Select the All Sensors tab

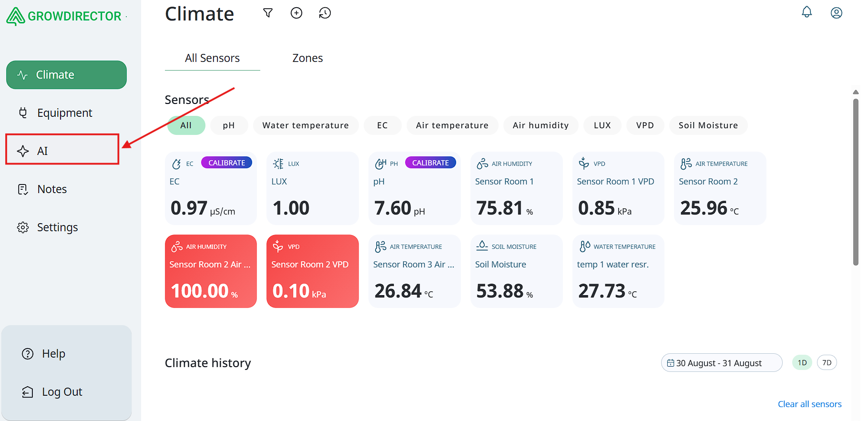point(212,58)
